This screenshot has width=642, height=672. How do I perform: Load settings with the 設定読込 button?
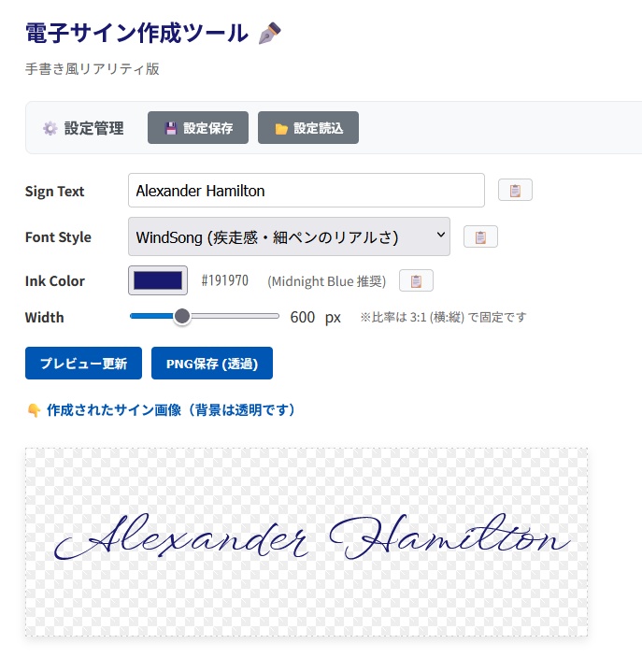pyautogui.click(x=308, y=128)
